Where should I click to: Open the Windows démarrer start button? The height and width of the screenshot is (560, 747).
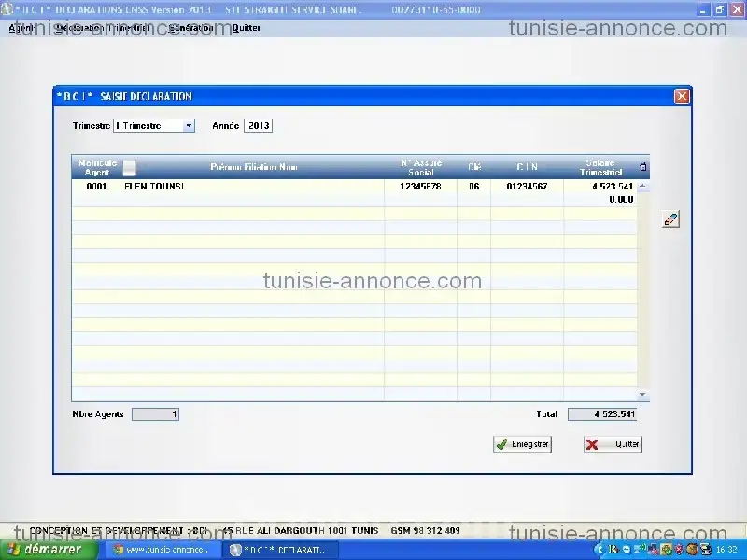[x=49, y=550]
